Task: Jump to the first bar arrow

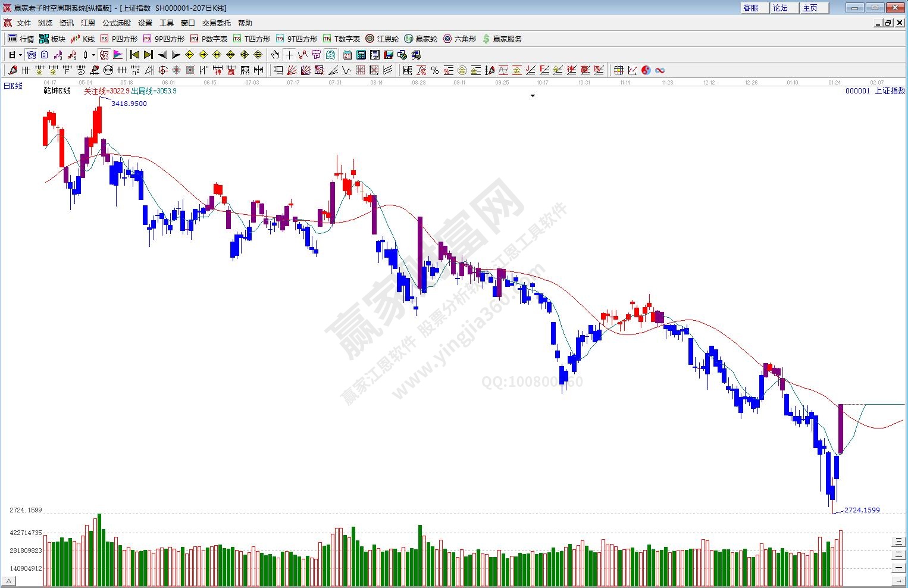Action: [x=135, y=55]
